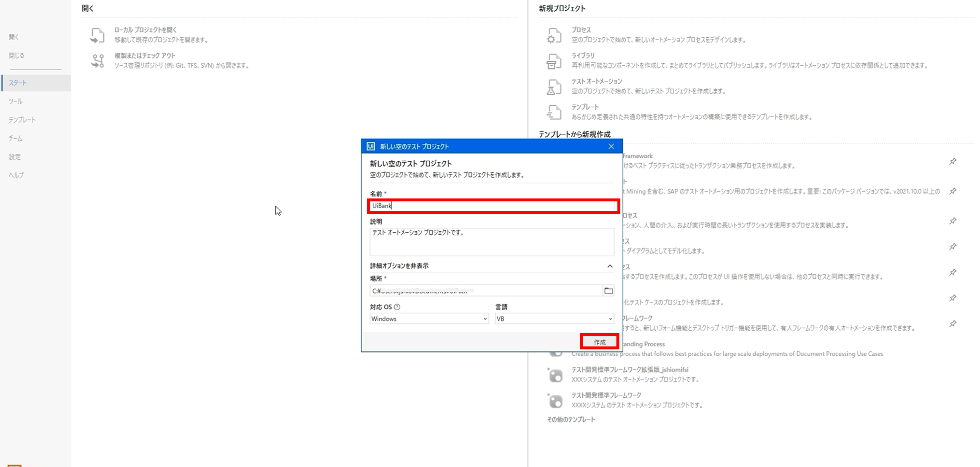
Task: Click the 名前 input field with UiBank
Action: coord(493,206)
